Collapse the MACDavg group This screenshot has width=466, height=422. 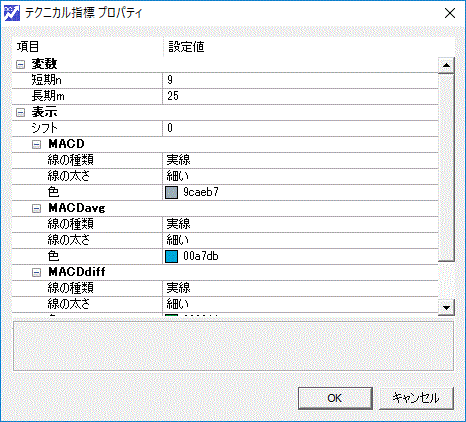36,209
